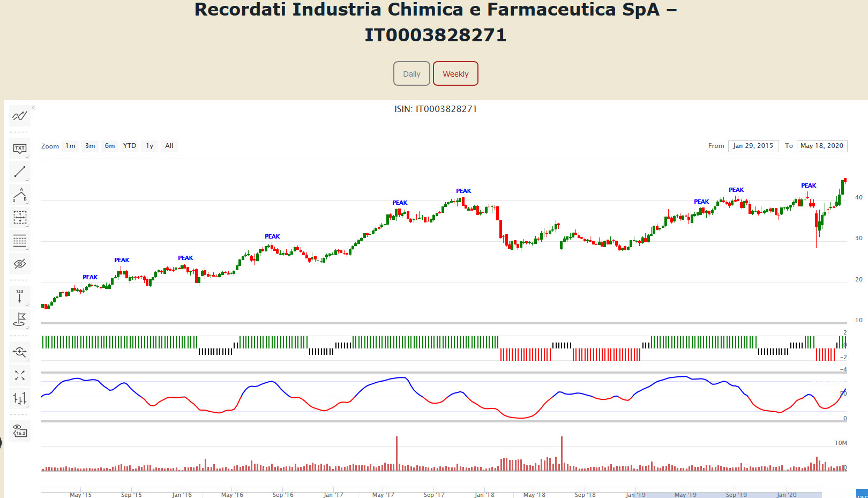The width and height of the screenshot is (868, 498).
Task: Select the vertical counter 123 tool
Action: pyautogui.click(x=20, y=296)
